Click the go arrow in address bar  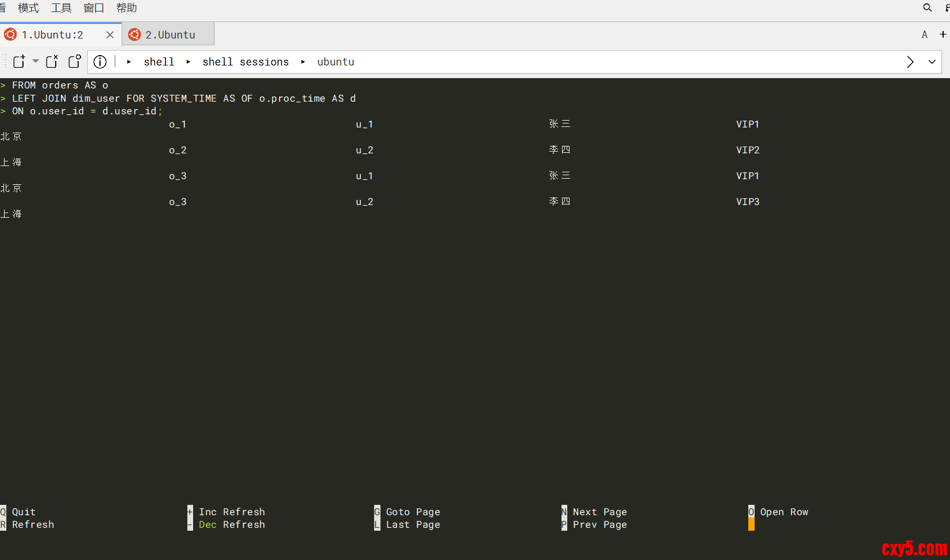[910, 62]
